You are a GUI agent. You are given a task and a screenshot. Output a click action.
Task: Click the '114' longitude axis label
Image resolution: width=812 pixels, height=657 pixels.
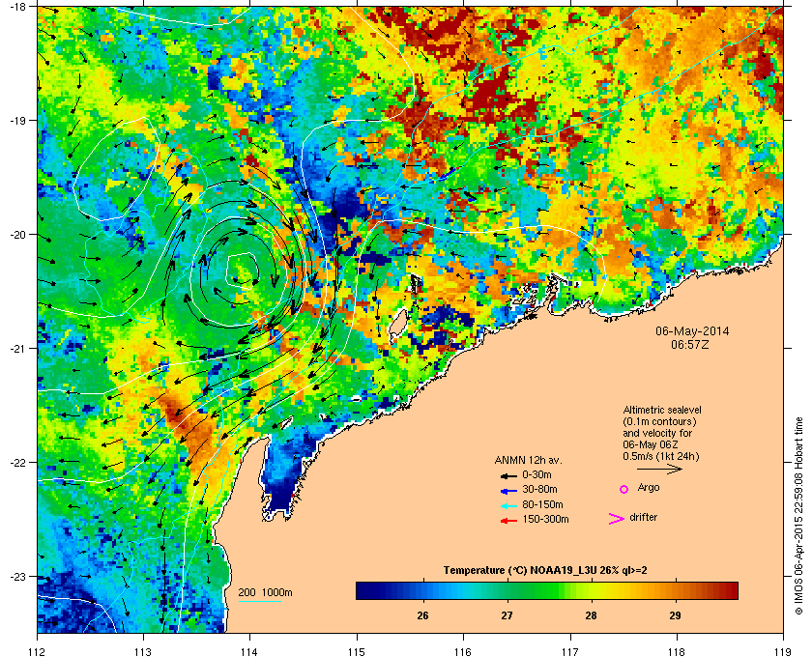249,651
